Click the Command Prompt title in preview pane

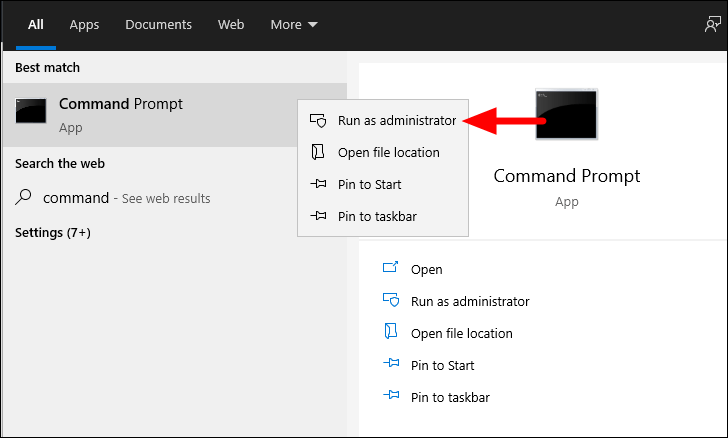566,176
